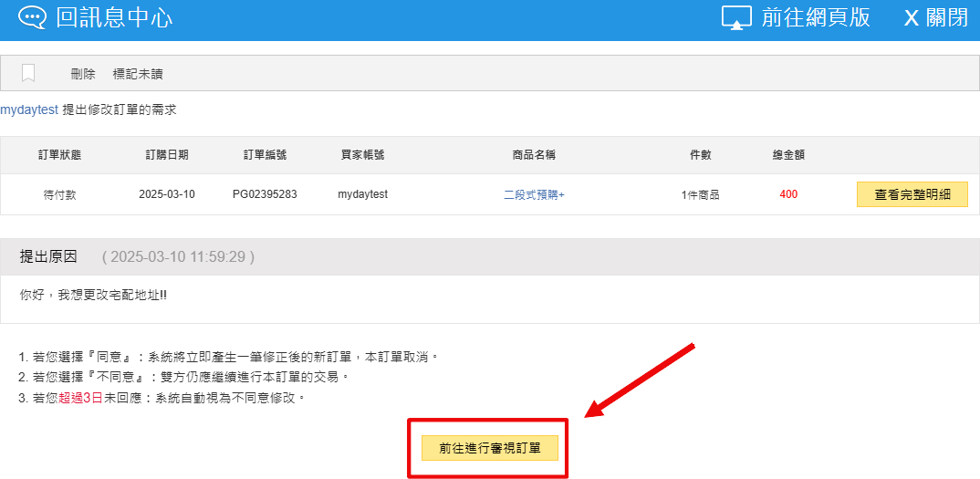This screenshot has width=980, height=479.
Task: Open 前往網頁版 web version link
Action: (x=816, y=17)
